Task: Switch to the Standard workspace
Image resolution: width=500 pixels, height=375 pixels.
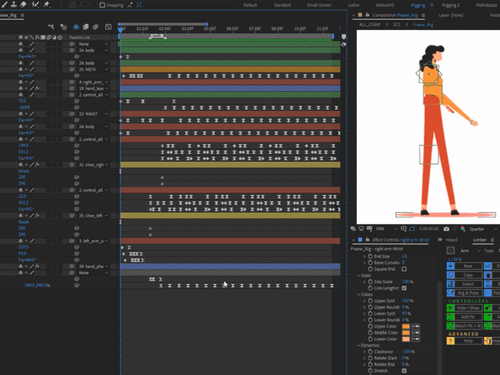Action: click(x=282, y=5)
